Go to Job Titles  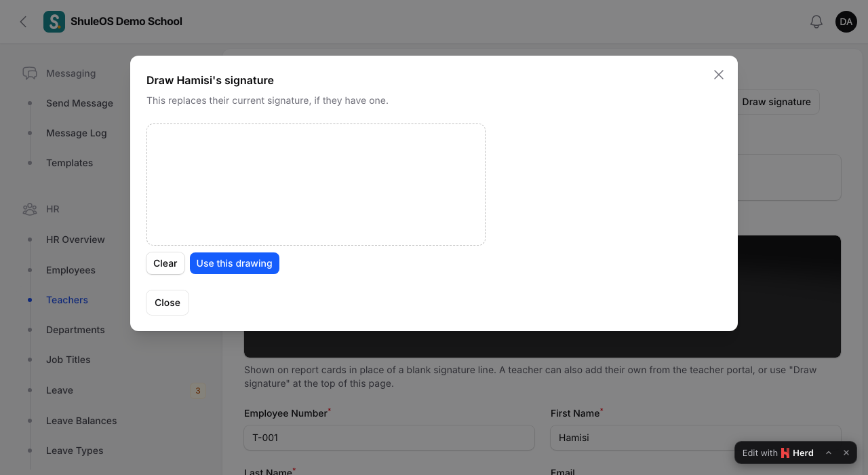pos(68,360)
